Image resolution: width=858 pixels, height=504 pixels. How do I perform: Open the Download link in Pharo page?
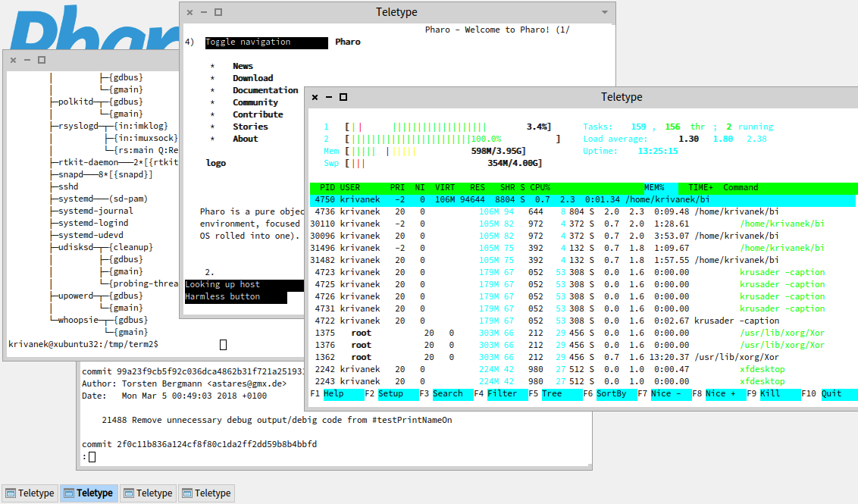[253, 78]
